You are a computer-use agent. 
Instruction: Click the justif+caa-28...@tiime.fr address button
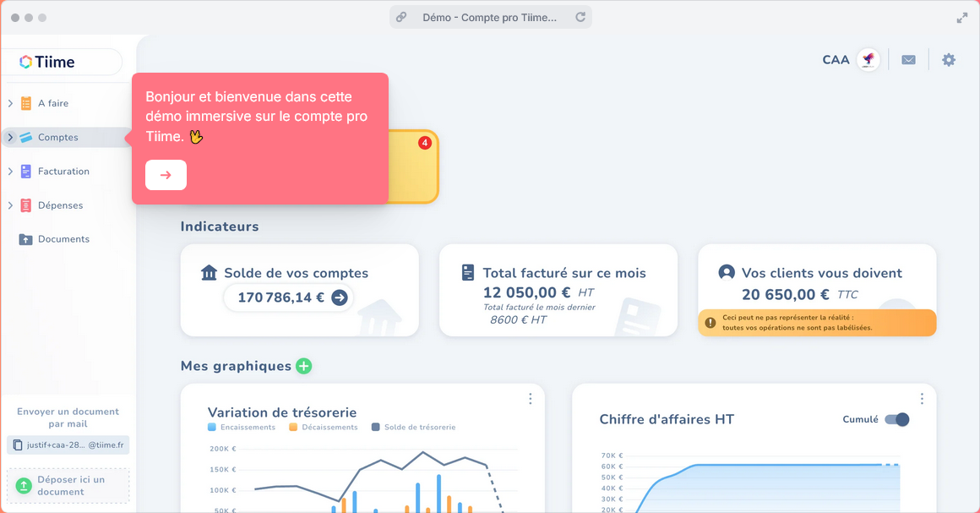click(68, 445)
